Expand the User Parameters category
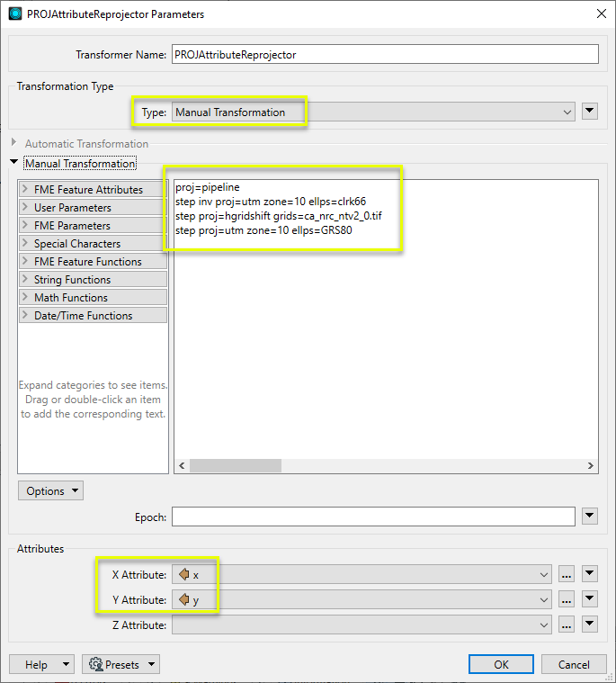The height and width of the screenshot is (683, 616). (93, 207)
